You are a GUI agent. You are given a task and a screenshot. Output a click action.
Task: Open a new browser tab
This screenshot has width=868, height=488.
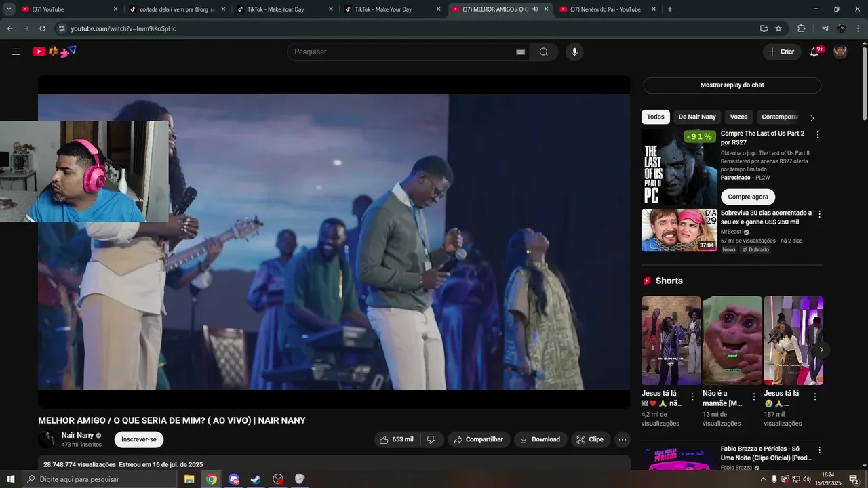(670, 9)
